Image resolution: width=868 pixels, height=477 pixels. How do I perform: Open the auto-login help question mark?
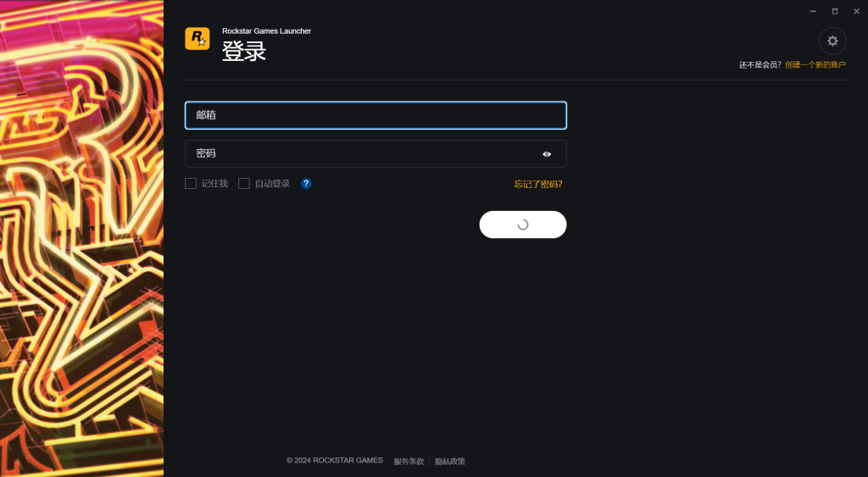tap(306, 184)
